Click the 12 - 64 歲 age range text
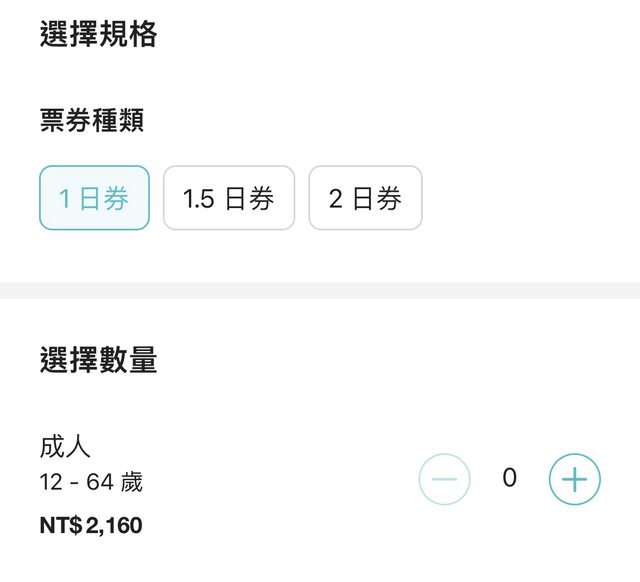Screen dimensions: 640x582 (91, 483)
